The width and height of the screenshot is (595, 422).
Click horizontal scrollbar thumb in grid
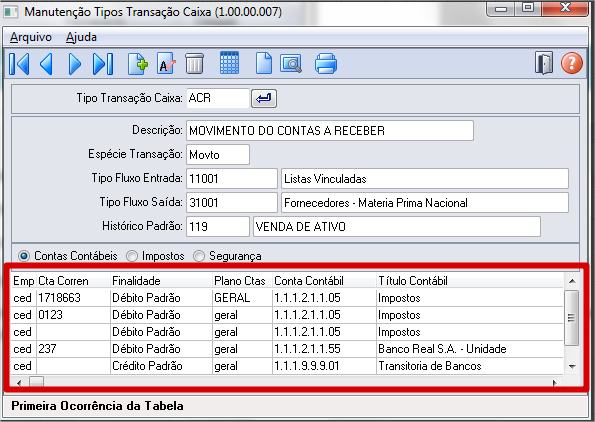[36, 382]
